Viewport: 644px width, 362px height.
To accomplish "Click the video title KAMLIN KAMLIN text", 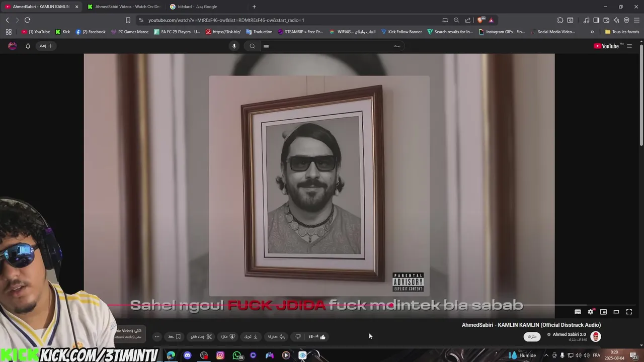I will point(531,325).
